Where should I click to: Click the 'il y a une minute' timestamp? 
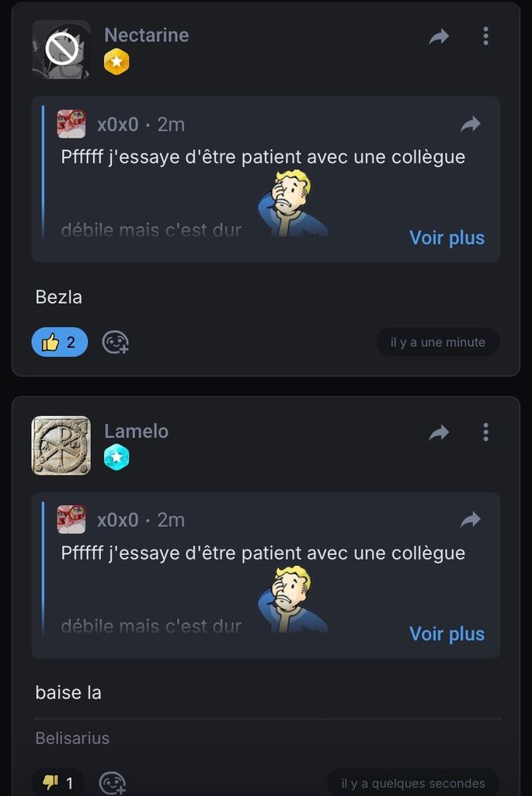(x=438, y=342)
